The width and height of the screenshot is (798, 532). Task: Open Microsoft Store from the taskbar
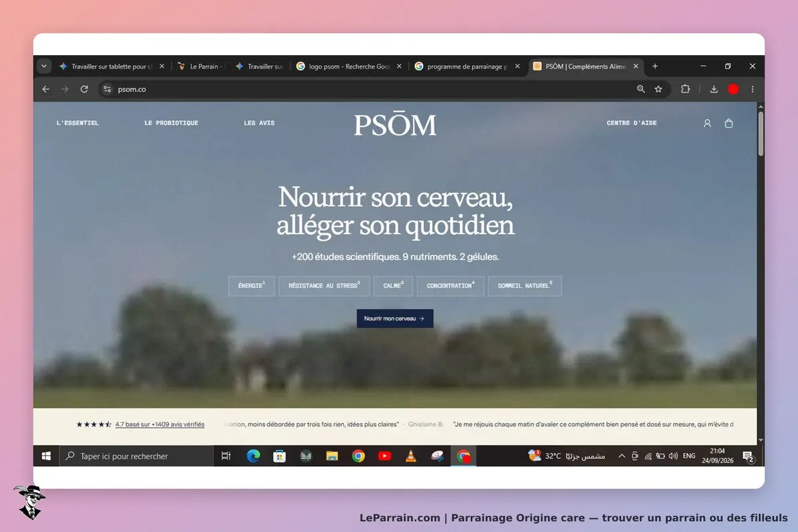point(279,456)
